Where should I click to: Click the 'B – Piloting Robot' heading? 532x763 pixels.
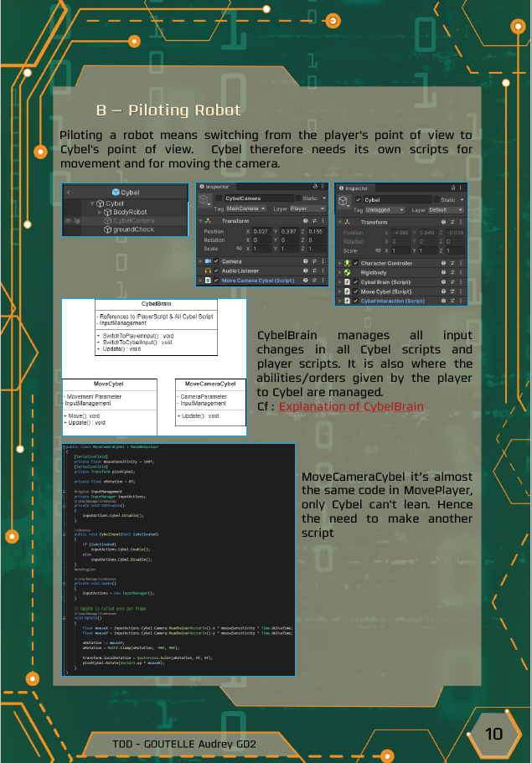tap(168, 111)
